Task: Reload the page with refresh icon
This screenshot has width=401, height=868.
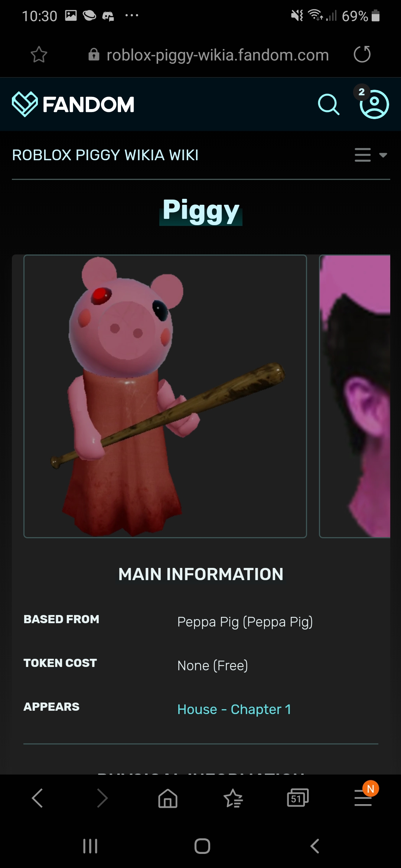Action: 362,54
